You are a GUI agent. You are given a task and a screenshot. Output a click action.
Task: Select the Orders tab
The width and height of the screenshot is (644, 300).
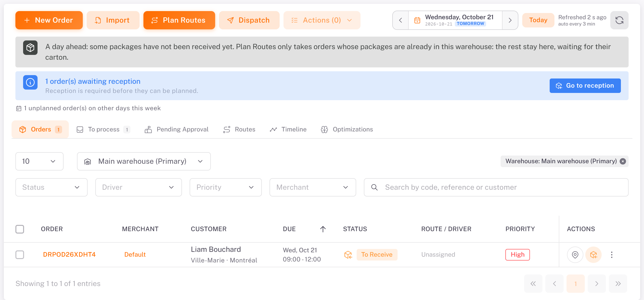(x=40, y=129)
